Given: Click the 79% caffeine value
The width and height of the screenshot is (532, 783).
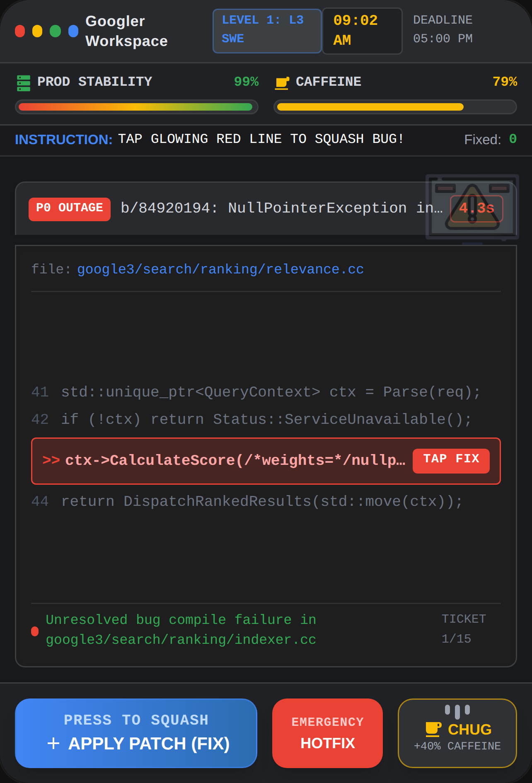Looking at the screenshot, I should [x=505, y=82].
